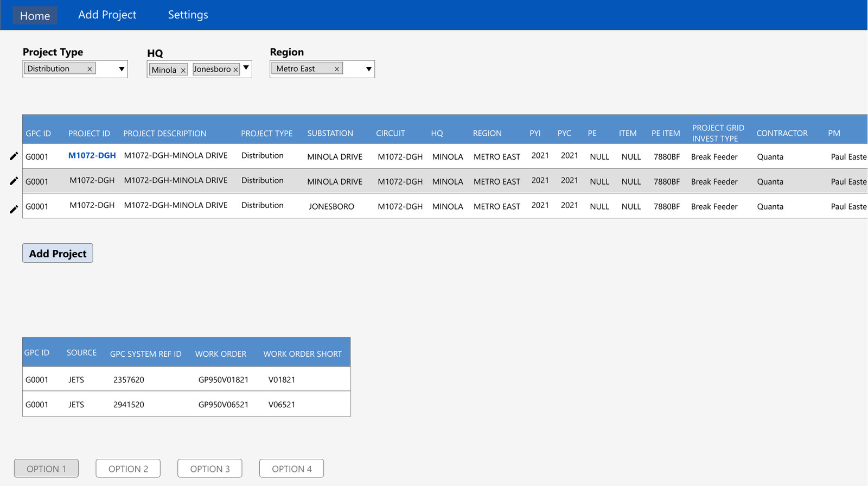Click work order GP950V01821
The image size is (868, 486).
tap(223, 380)
